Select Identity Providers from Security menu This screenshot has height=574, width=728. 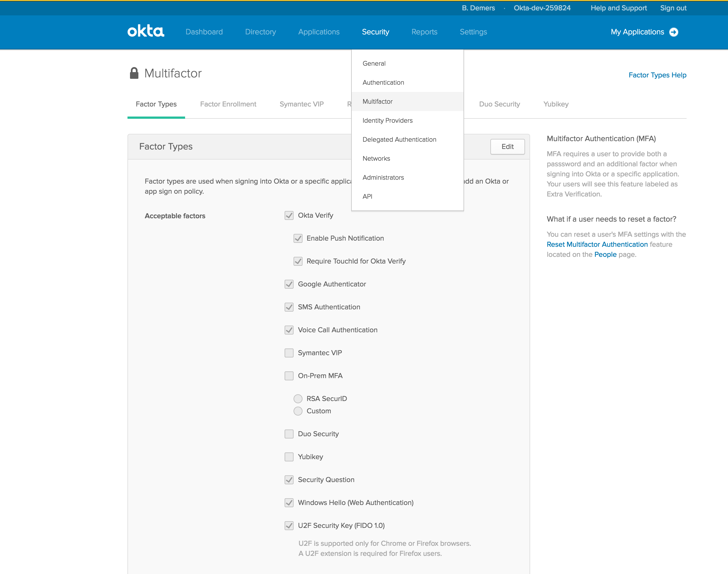pyautogui.click(x=387, y=120)
